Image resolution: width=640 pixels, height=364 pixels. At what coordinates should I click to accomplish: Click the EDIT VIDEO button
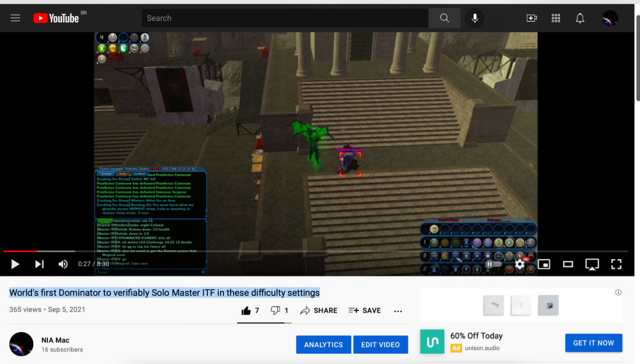point(380,344)
